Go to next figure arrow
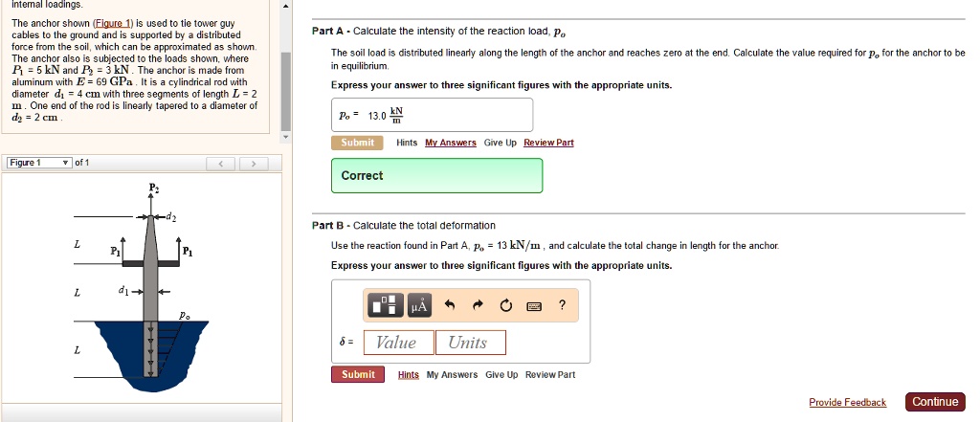980x422 pixels. (254, 164)
